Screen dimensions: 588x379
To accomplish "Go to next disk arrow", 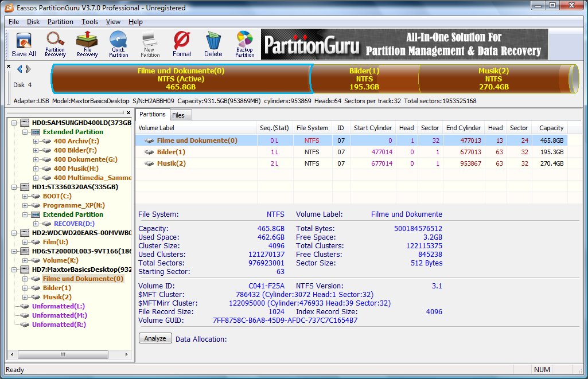I will pos(28,69).
